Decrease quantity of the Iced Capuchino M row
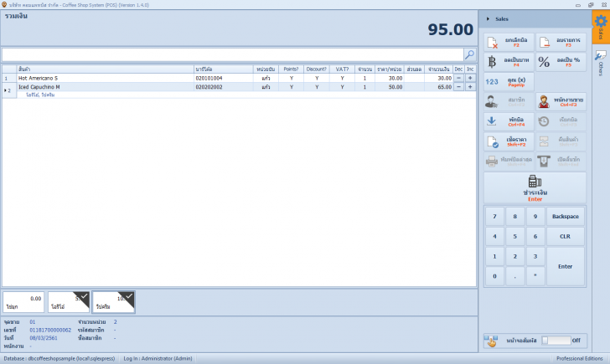Viewport: 610px width, 364px height. click(x=458, y=87)
